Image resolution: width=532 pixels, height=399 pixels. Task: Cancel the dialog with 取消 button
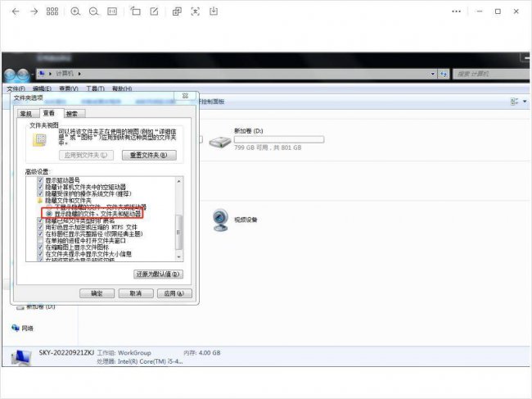136,293
